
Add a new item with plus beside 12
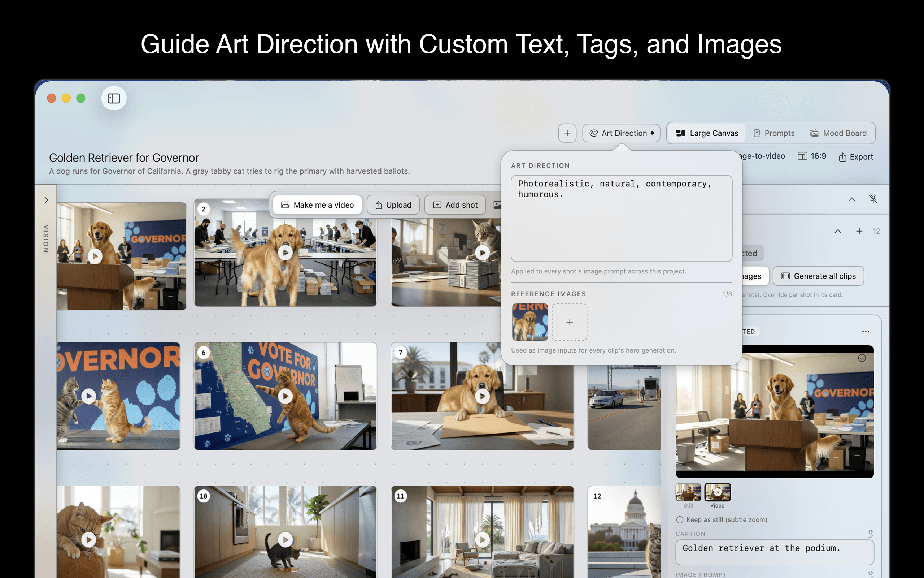point(859,231)
